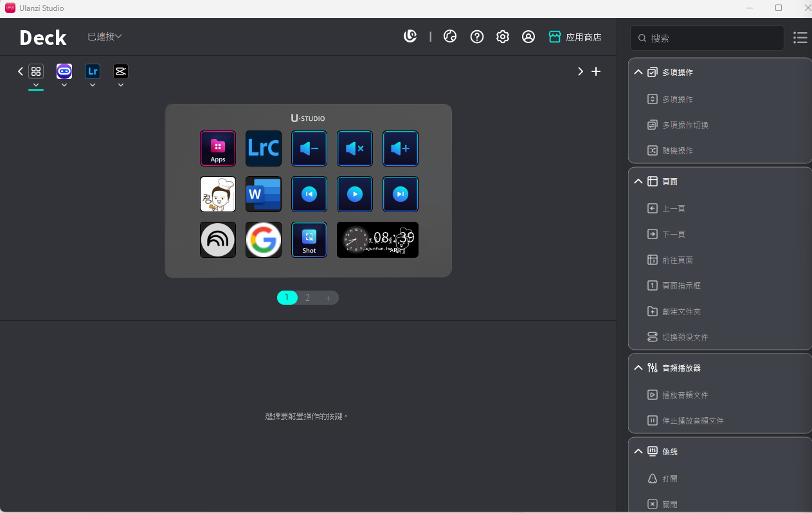Click the Ulanzi logo icon in header
The height and width of the screenshot is (513, 812).
click(410, 37)
